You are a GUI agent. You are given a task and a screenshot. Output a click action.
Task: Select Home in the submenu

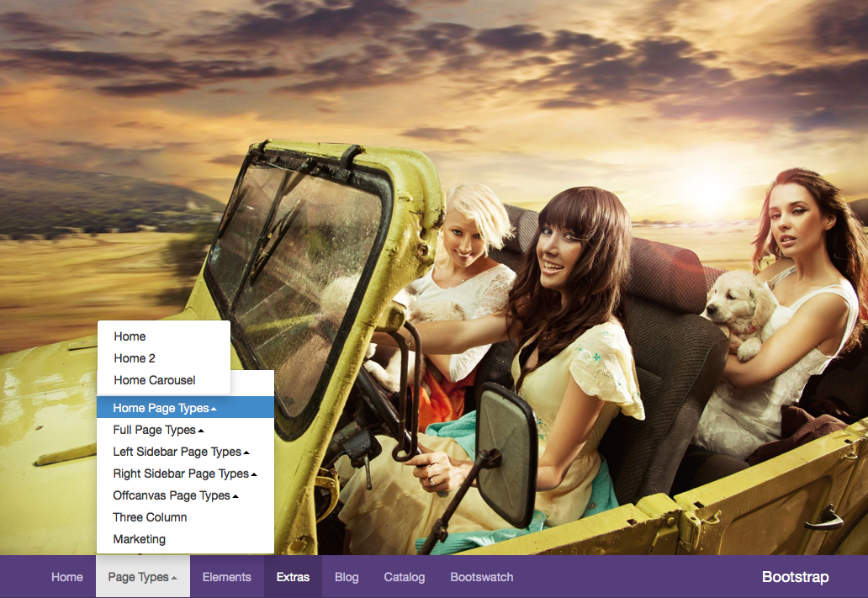tap(164, 336)
